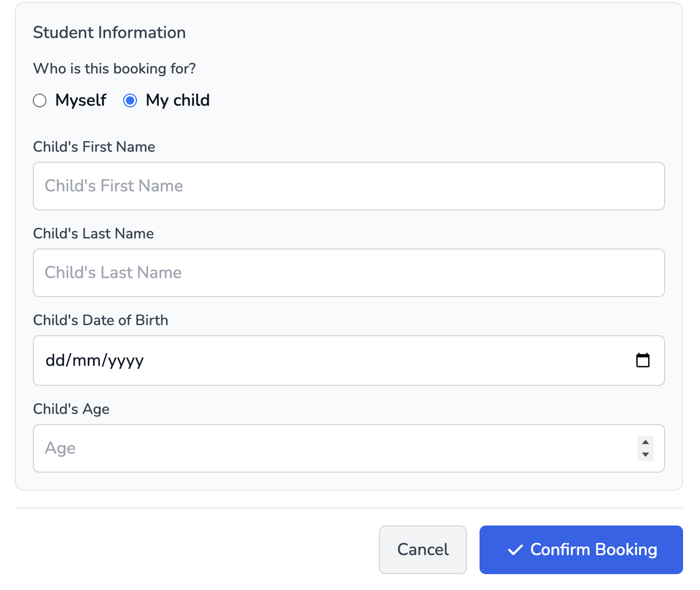Increase age with the up stepper arrow
This screenshot has width=700, height=590.
[x=645, y=442]
